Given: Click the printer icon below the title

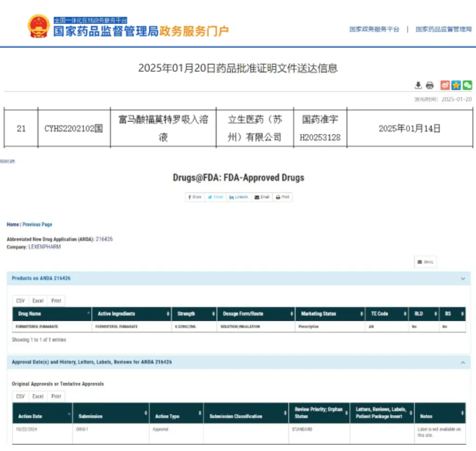Looking at the screenshot, I should 430,86.
